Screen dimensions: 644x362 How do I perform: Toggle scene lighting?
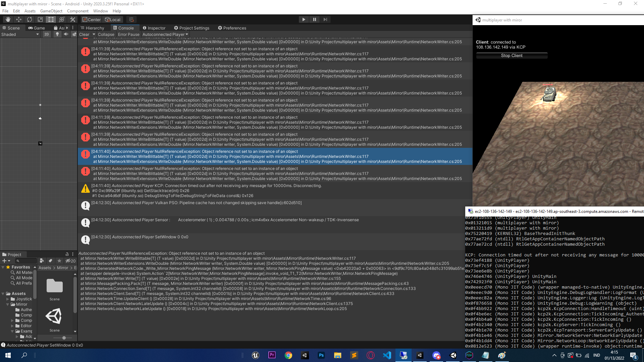58,34
